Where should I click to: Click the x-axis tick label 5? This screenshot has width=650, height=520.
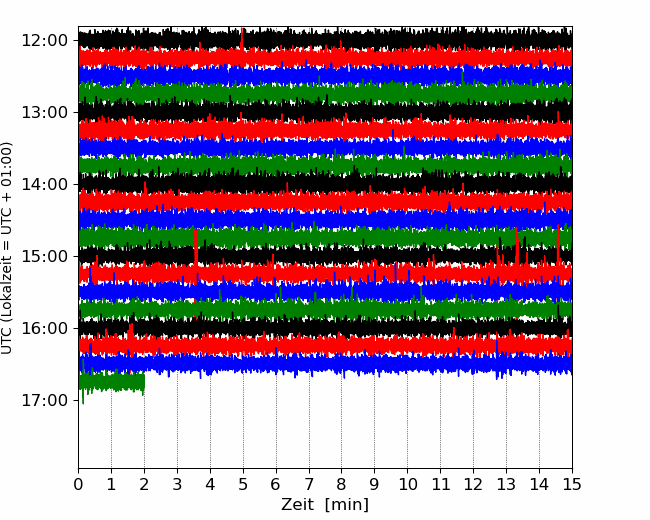pyautogui.click(x=243, y=484)
